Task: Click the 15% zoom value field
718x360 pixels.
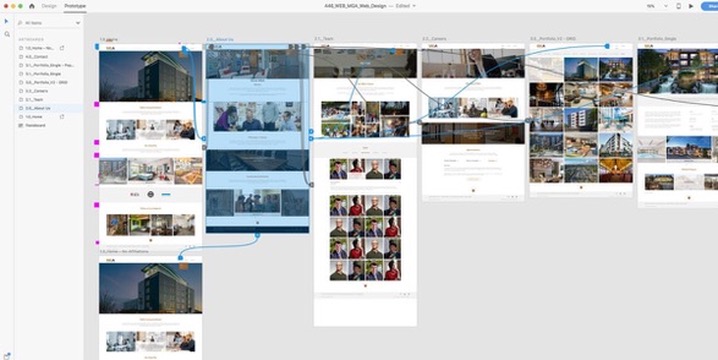Action: click(651, 6)
